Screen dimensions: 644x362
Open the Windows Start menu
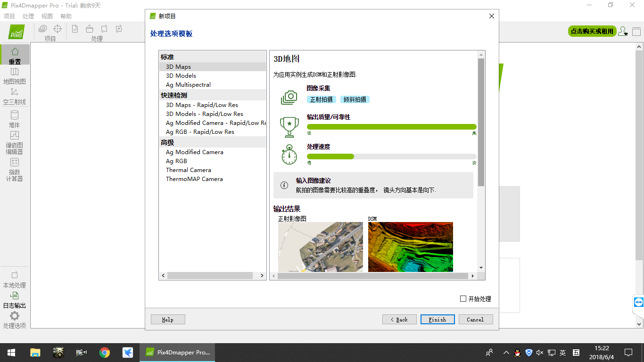[11, 353]
